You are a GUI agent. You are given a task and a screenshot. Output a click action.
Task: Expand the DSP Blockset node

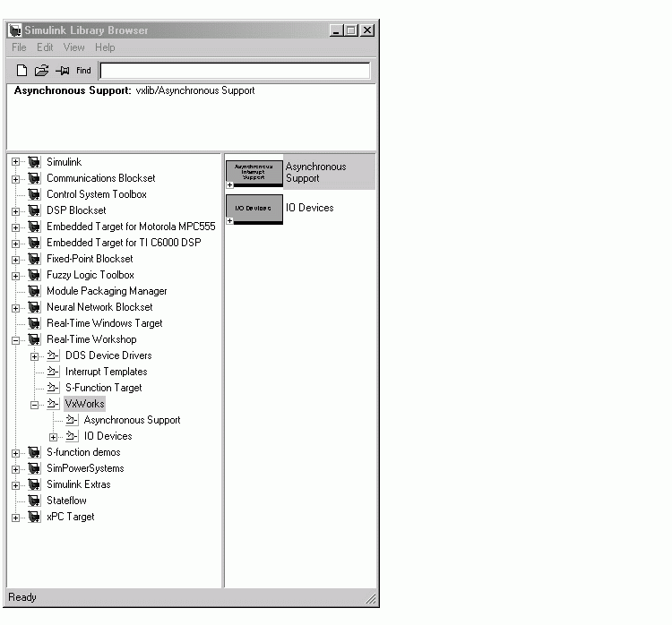coord(15,211)
